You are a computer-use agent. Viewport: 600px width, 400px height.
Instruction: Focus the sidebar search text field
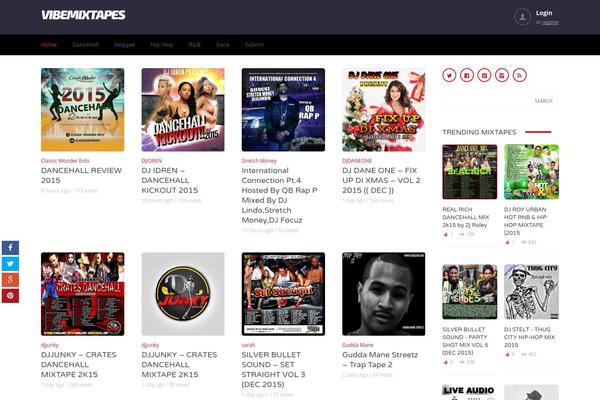(486, 101)
